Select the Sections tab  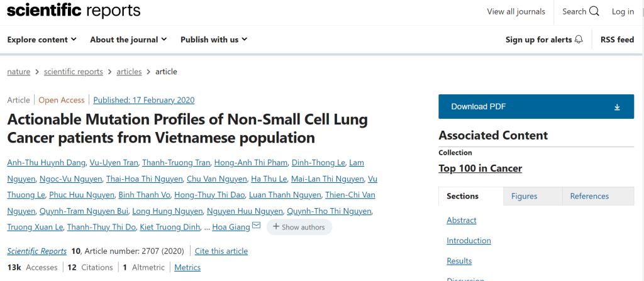(x=462, y=196)
